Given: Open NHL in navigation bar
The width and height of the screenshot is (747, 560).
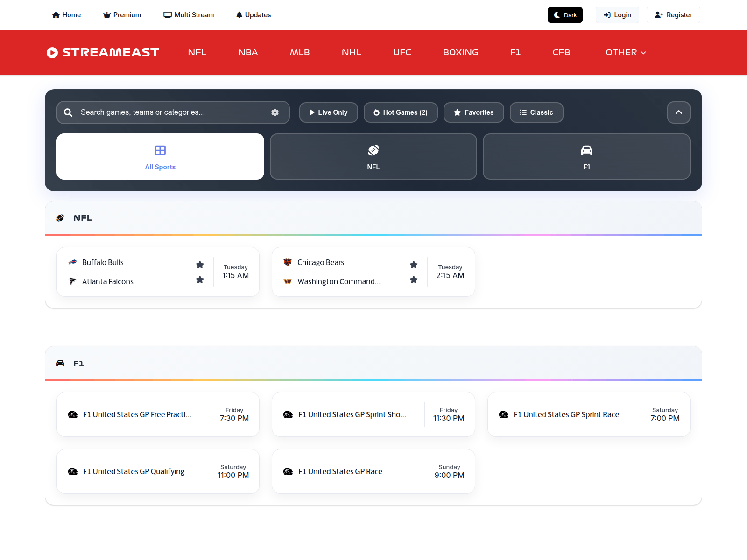Looking at the screenshot, I should click(x=352, y=52).
